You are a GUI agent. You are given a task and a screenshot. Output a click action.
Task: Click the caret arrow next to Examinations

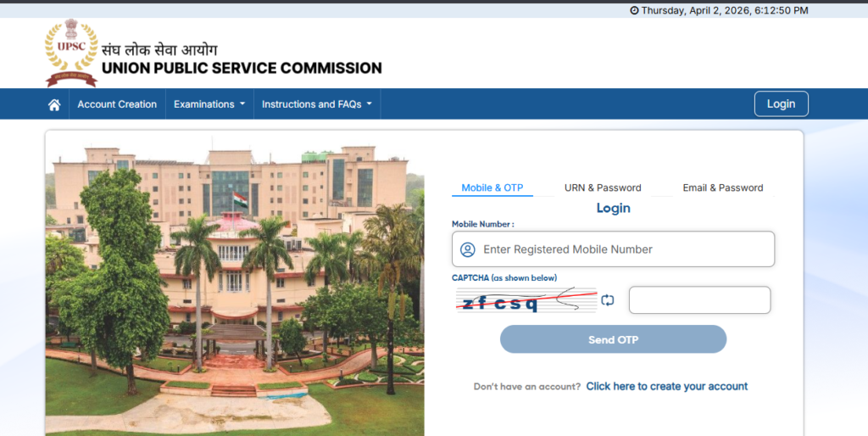[x=242, y=103]
